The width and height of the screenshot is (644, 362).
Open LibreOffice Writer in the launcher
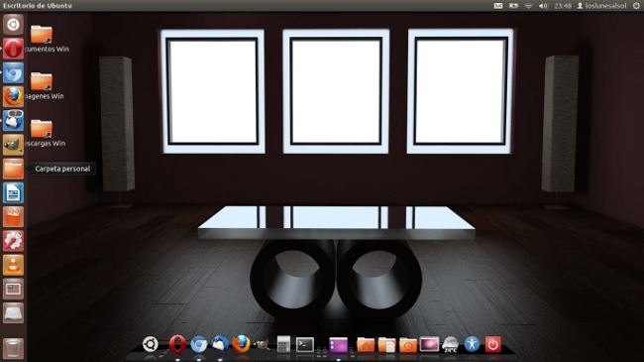point(13,192)
